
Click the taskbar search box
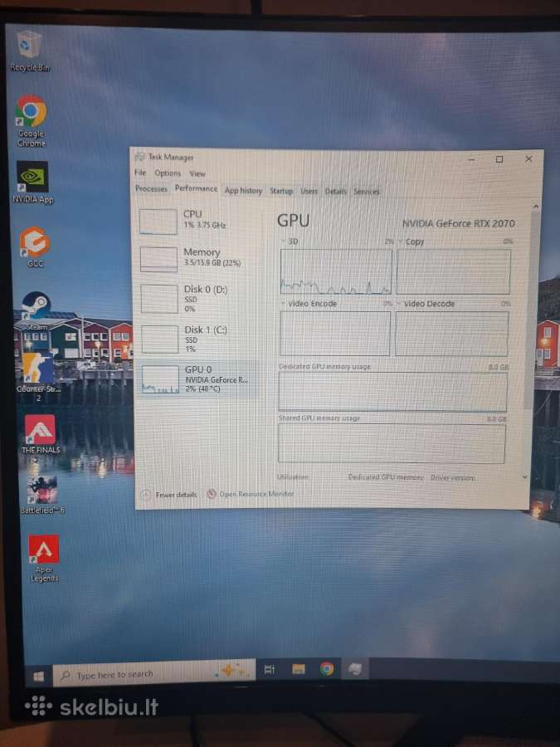(x=153, y=674)
